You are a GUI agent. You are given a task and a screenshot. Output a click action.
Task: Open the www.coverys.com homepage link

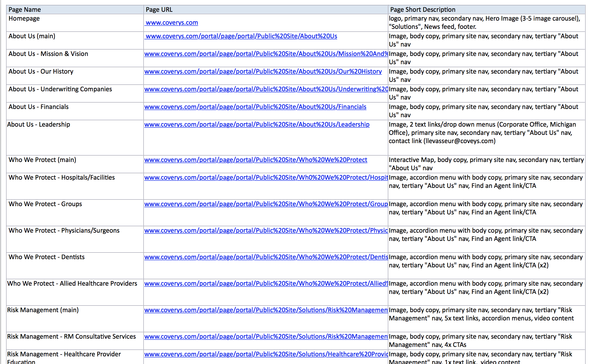pyautogui.click(x=172, y=23)
